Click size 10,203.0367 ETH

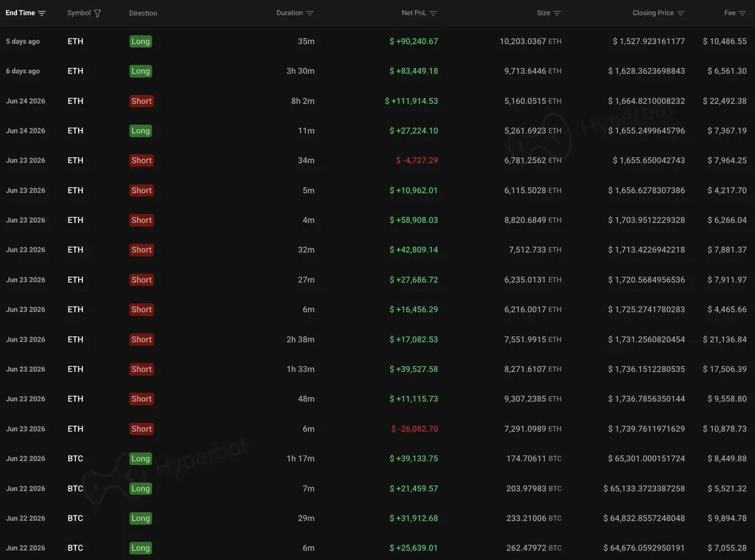(x=530, y=42)
